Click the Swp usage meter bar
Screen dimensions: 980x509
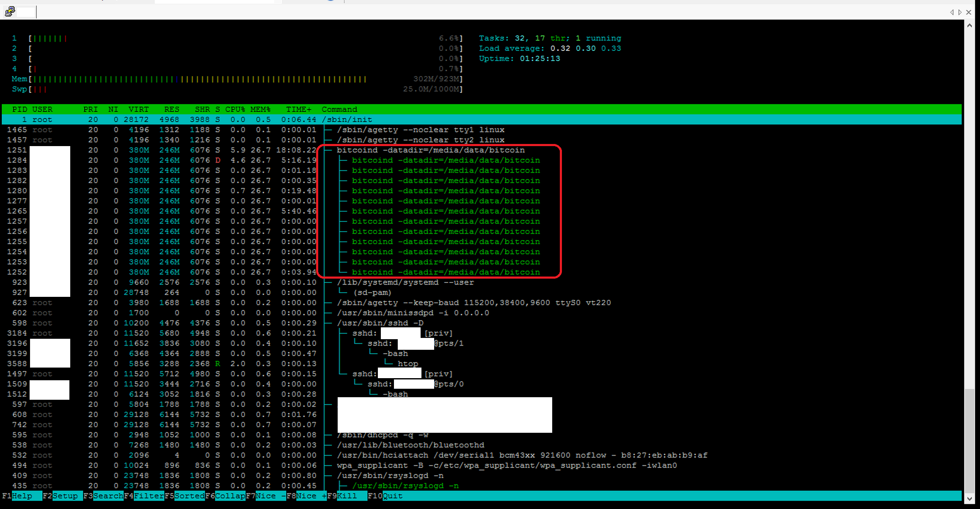pyautogui.click(x=237, y=89)
